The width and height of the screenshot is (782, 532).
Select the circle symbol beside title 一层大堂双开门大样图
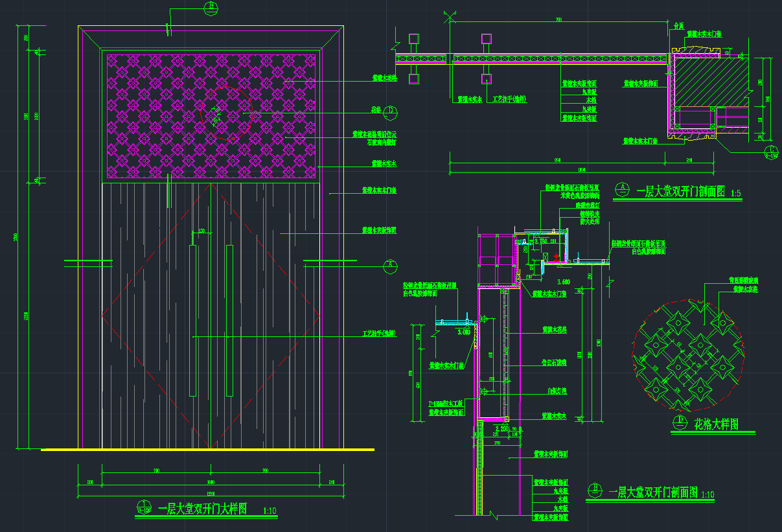pos(143,507)
